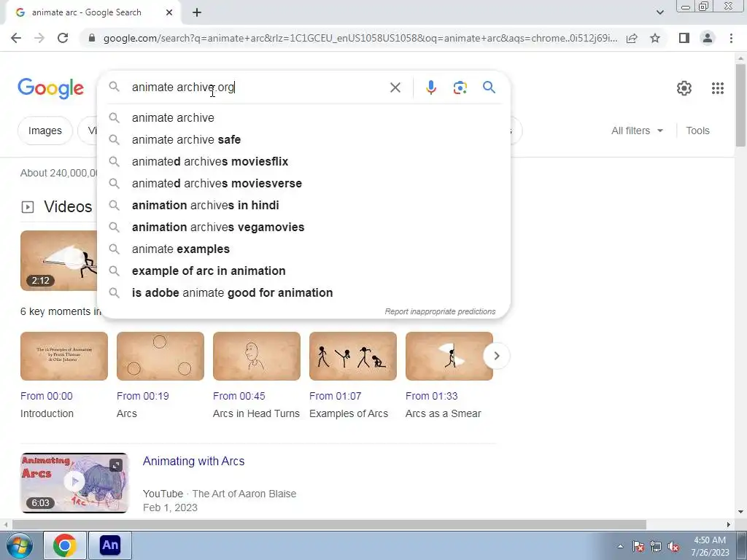
Task: Click the Google logo
Action: pos(50,88)
